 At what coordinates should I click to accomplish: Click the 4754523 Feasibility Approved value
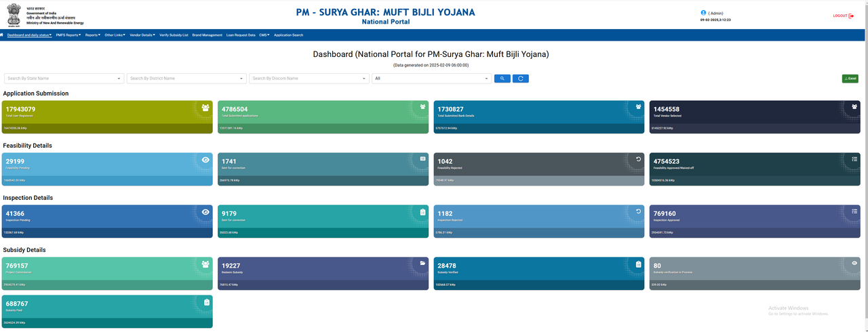tap(666, 161)
